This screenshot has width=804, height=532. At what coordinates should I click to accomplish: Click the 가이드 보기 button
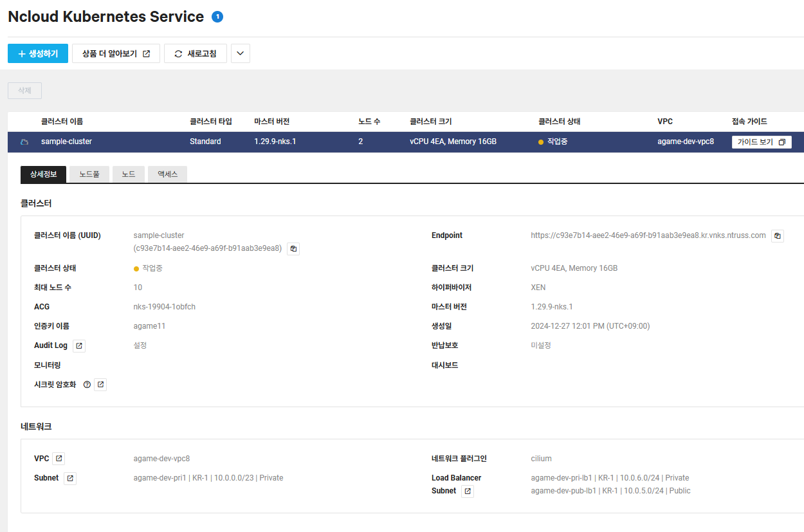[762, 142]
